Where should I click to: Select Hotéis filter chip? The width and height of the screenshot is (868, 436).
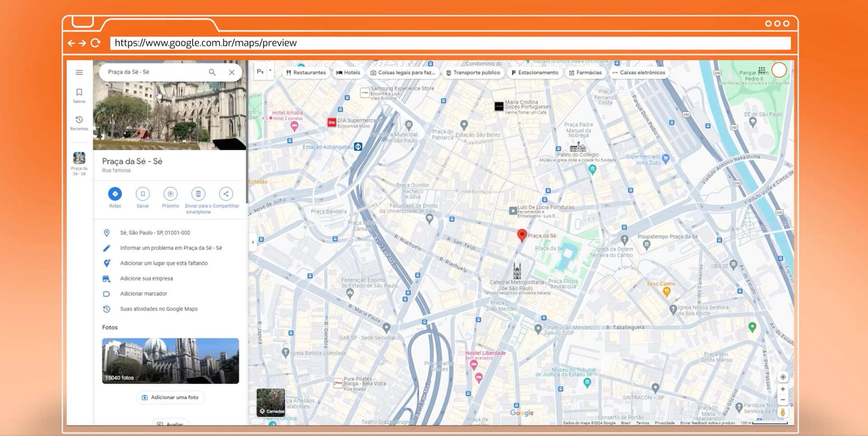(348, 72)
